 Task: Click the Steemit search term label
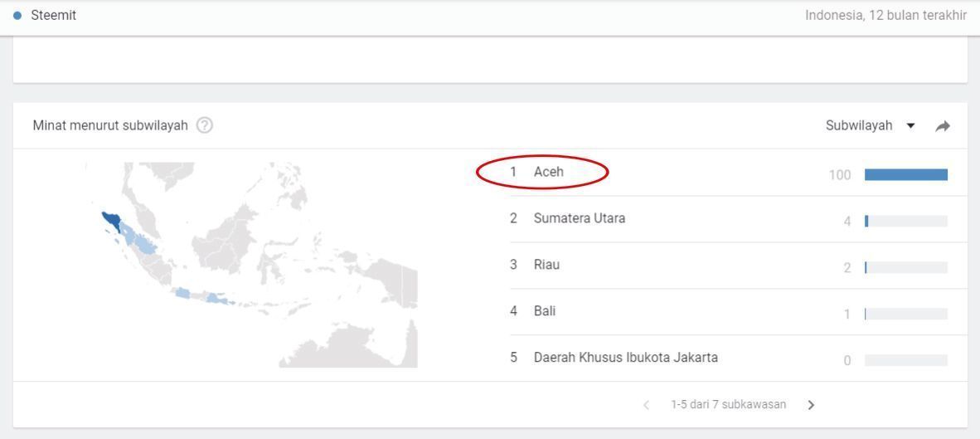pos(54,16)
